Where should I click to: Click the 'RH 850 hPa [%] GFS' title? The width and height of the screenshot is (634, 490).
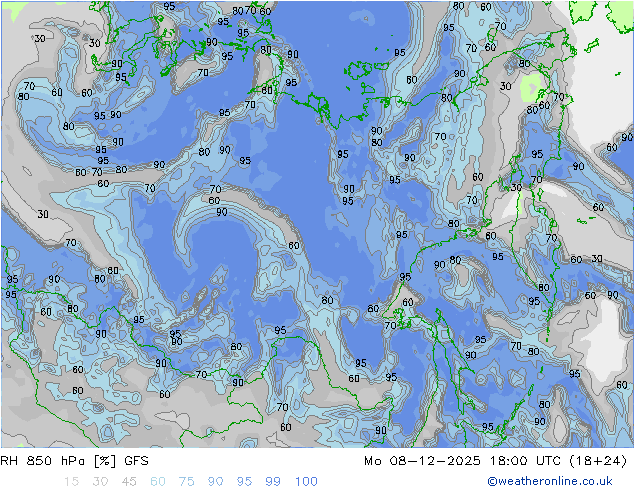(x=74, y=461)
